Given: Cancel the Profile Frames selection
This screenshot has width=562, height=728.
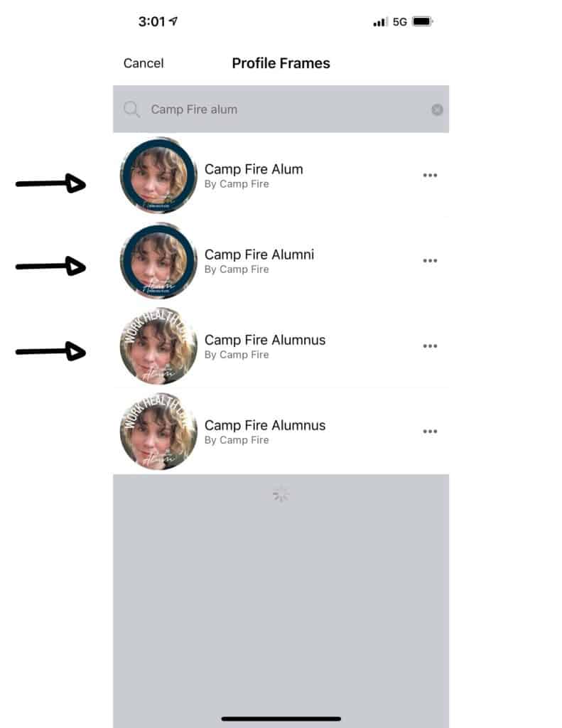Looking at the screenshot, I should (144, 63).
